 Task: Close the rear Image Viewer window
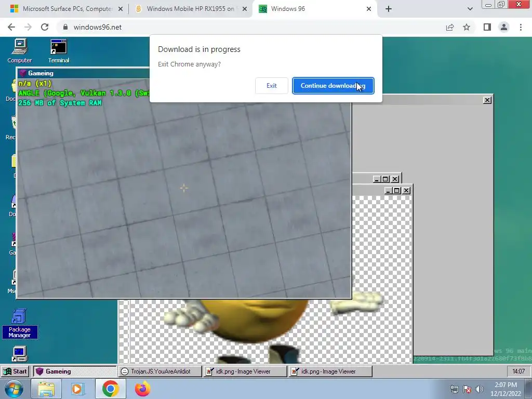point(395,179)
